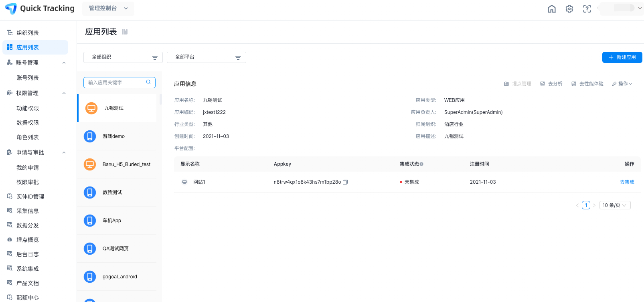Select the Banu_H5_Buried_test app icon

(90, 164)
